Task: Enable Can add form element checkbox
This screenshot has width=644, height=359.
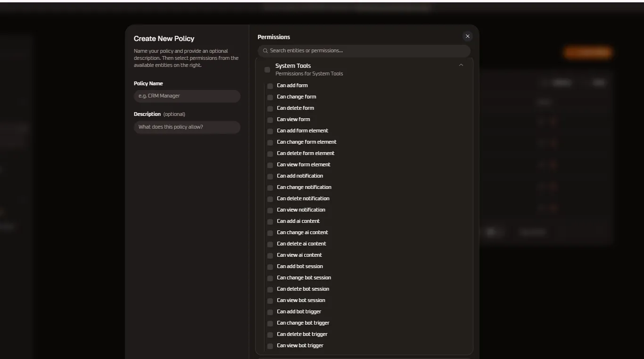Action: (270, 131)
